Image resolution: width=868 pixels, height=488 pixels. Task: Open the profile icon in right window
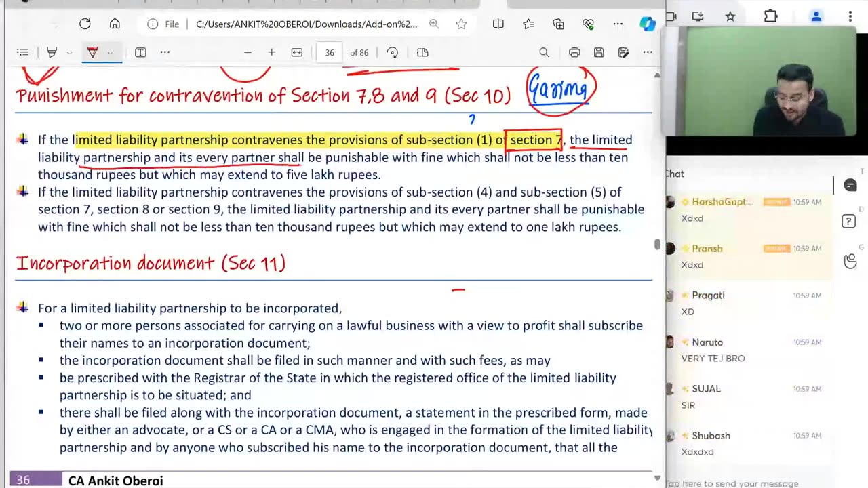tap(816, 16)
